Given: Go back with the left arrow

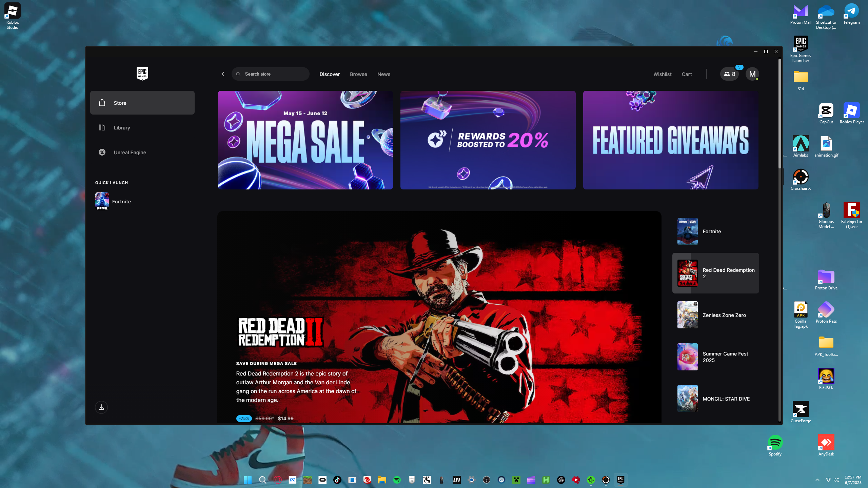Looking at the screenshot, I should 223,74.
